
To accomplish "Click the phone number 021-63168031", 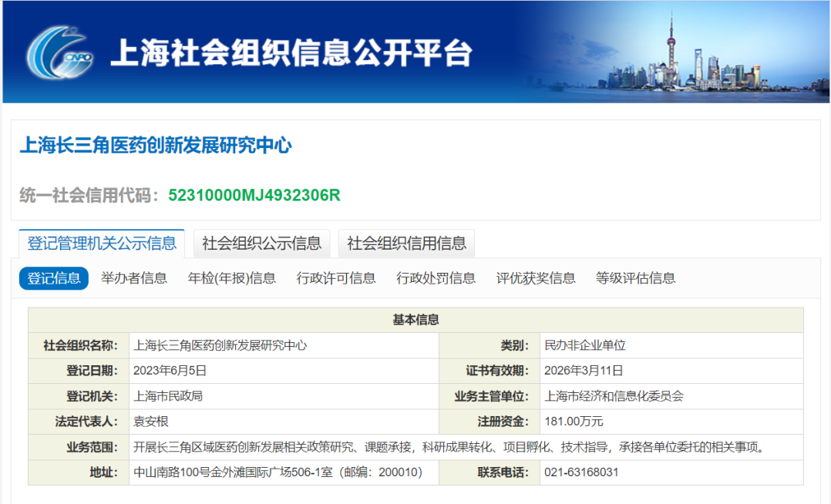I will pyautogui.click(x=581, y=472).
